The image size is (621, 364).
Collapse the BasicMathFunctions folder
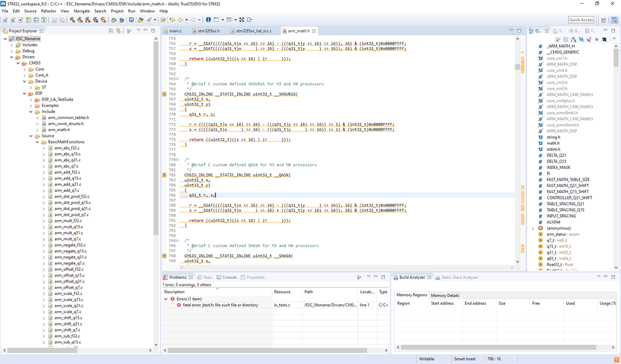pyautogui.click(x=37, y=142)
